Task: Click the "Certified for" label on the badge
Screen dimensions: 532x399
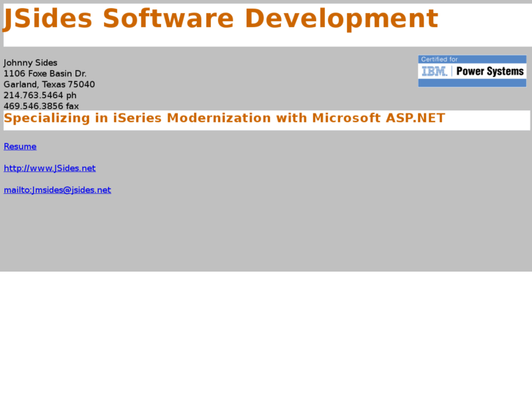Action: point(439,59)
